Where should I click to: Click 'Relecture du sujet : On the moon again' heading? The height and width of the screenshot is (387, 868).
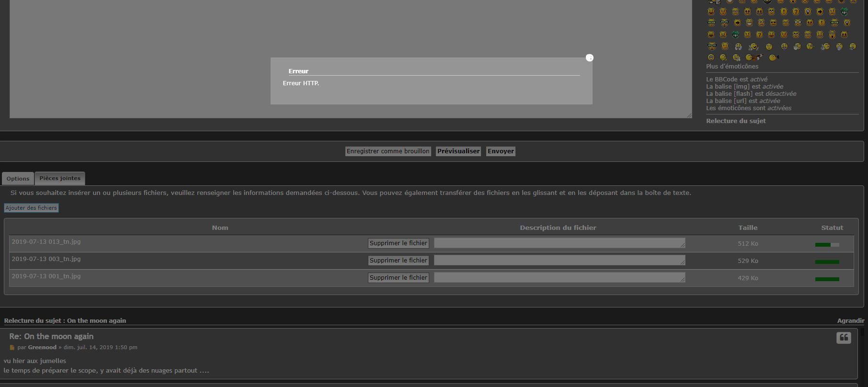tap(65, 321)
